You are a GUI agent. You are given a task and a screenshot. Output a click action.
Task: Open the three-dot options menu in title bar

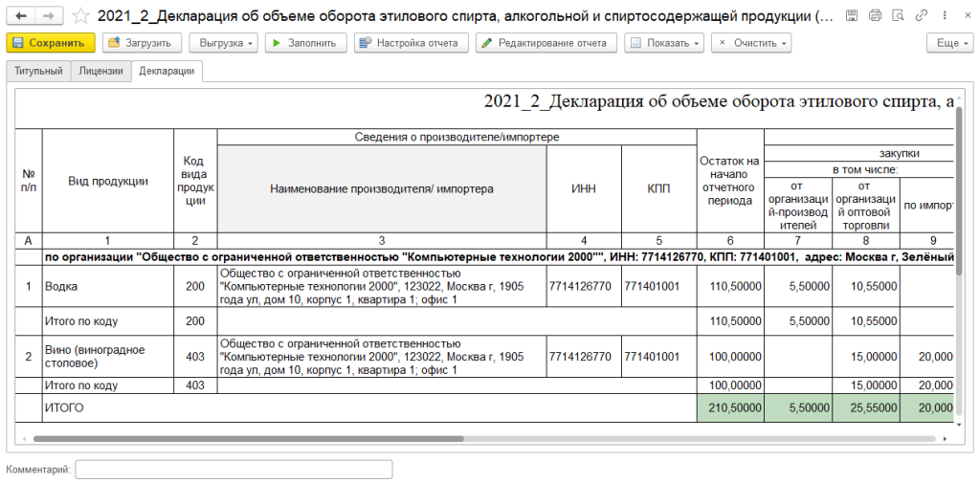[942, 16]
